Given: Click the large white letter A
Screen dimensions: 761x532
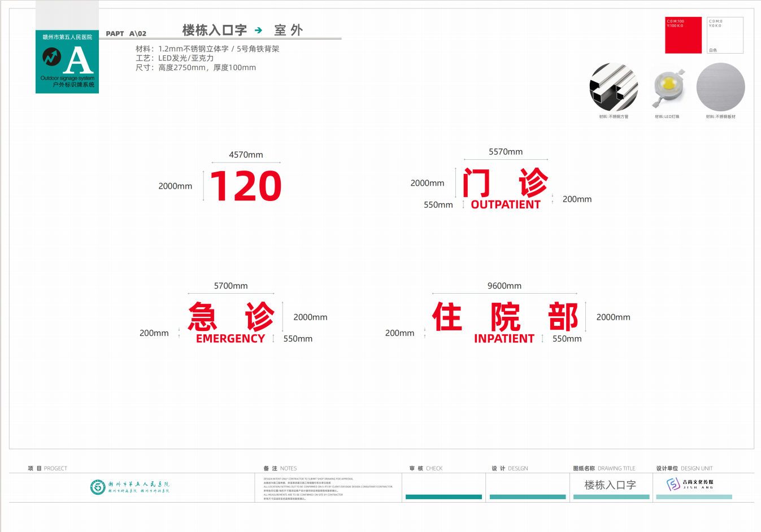Looking at the screenshot, I should [79, 60].
